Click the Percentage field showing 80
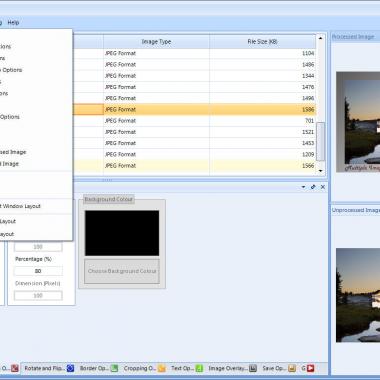Viewport: 380px width, 380px height. 38,271
